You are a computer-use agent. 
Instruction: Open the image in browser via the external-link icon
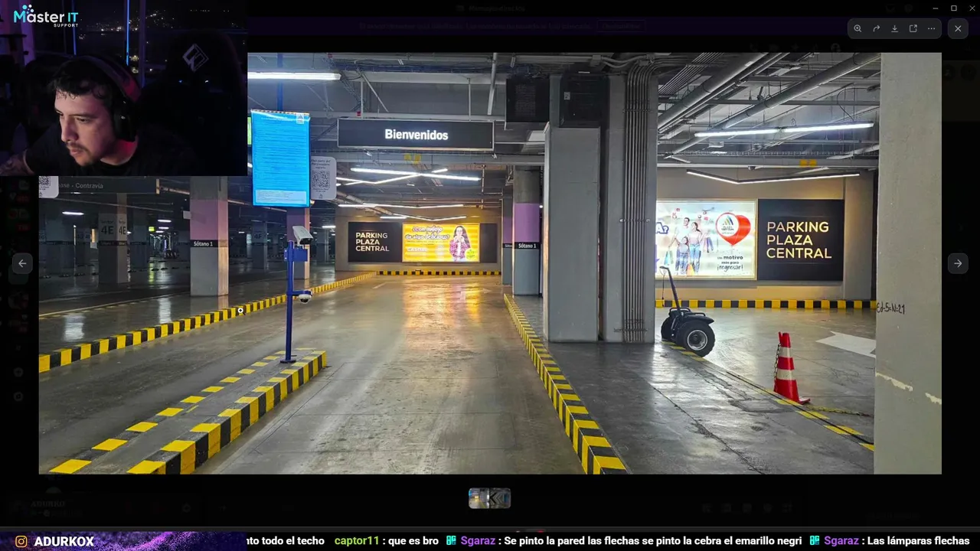click(913, 28)
